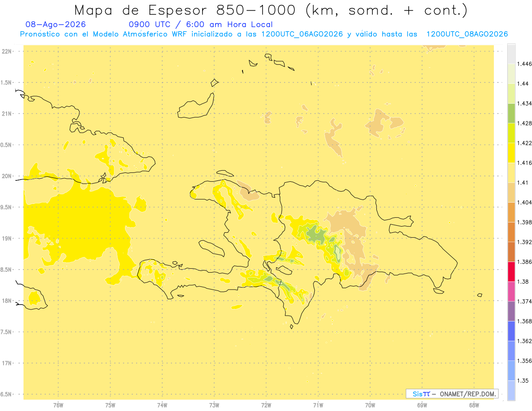Click the legend value 1.356
Image resolution: width=532 pixels, height=411 pixels.
click(x=524, y=361)
